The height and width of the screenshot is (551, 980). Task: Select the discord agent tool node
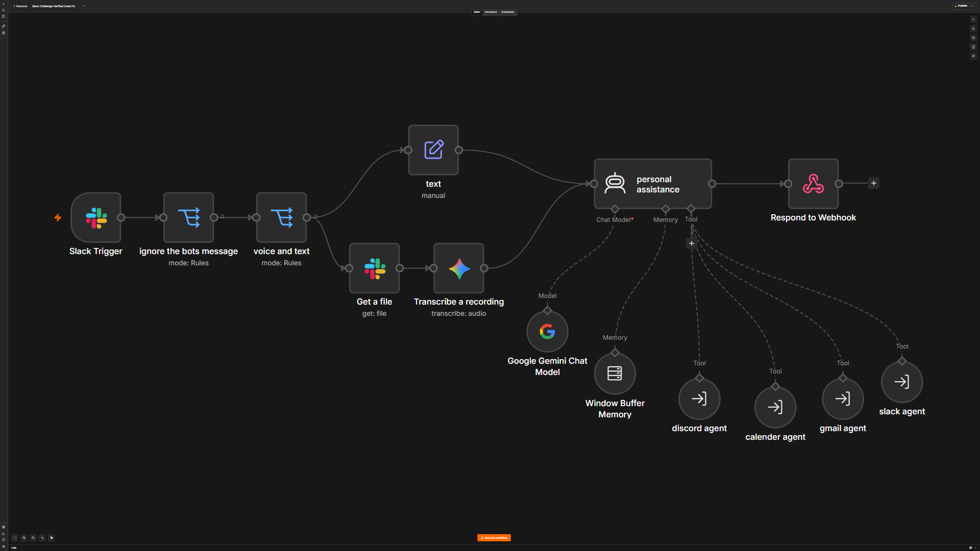coord(699,398)
